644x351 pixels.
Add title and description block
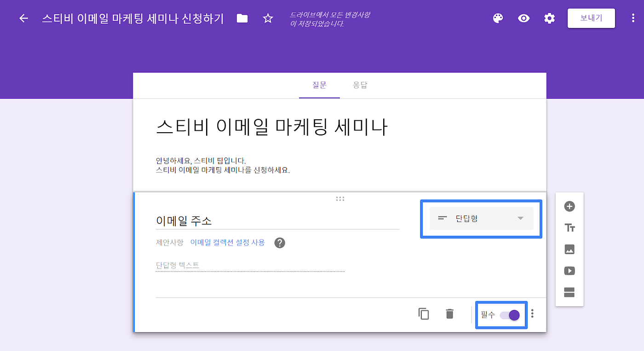pos(569,228)
